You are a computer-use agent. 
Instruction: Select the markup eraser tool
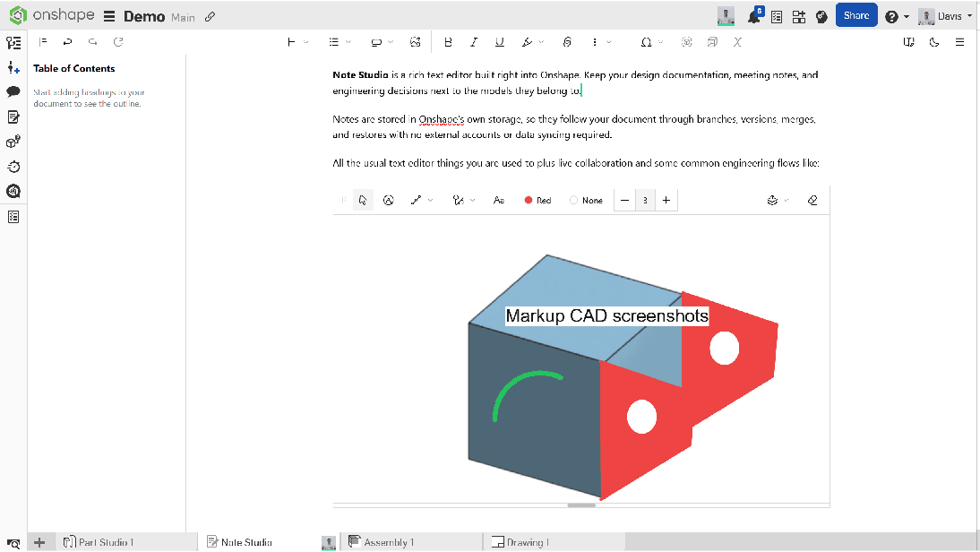(x=812, y=200)
